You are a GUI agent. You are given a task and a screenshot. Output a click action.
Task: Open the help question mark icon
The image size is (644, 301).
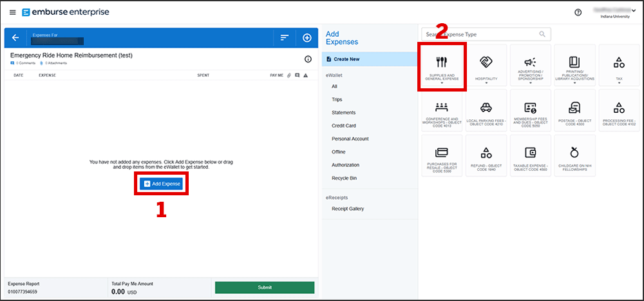pos(578,12)
